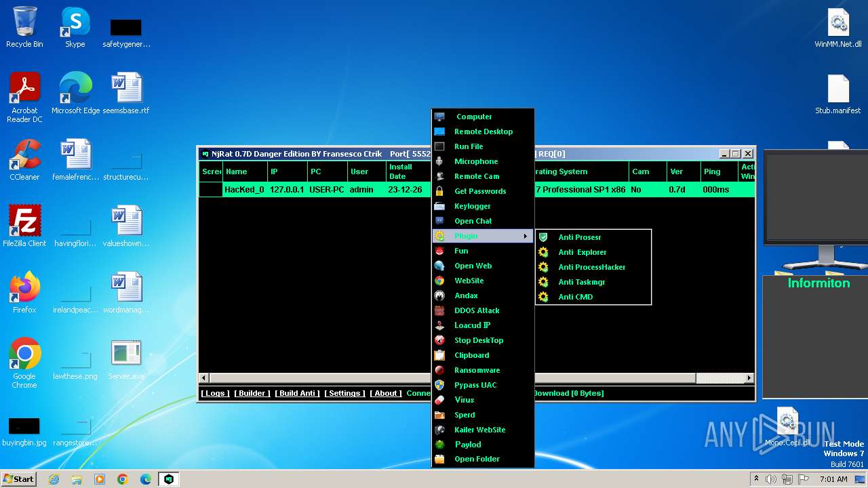Select the HacKed_0 client row name

point(244,190)
